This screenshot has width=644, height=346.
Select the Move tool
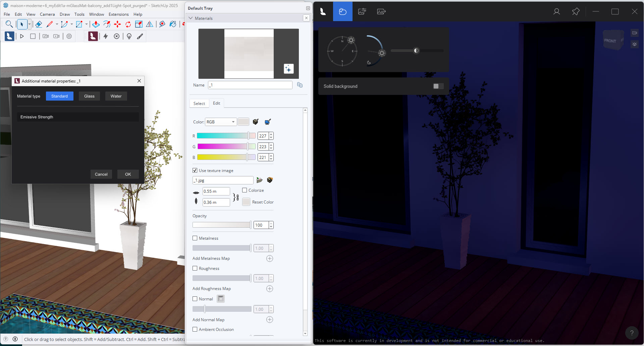(117, 24)
